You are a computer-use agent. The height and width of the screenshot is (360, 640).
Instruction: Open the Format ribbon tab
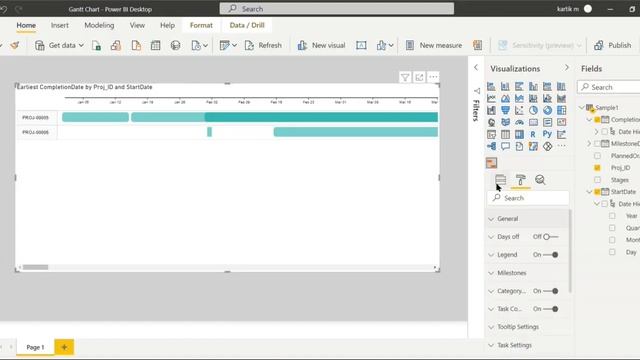[201, 25]
